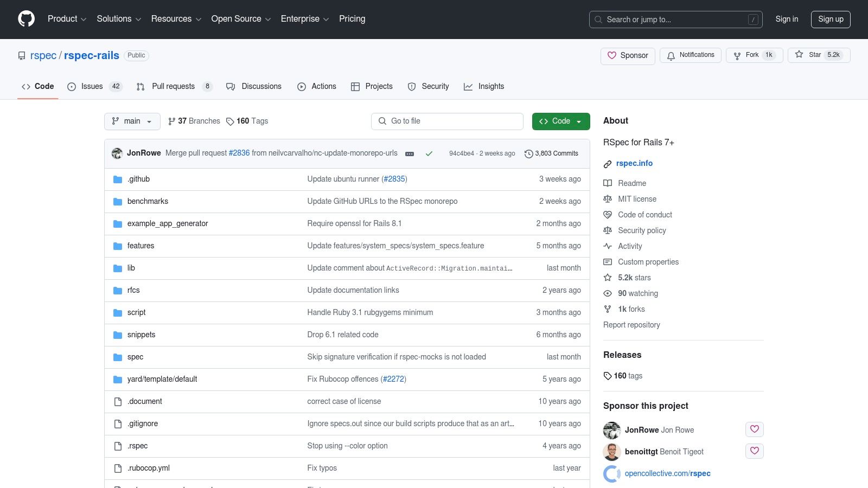This screenshot has width=868, height=488.
Task: Open the GitHub home logo
Action: click(26, 19)
